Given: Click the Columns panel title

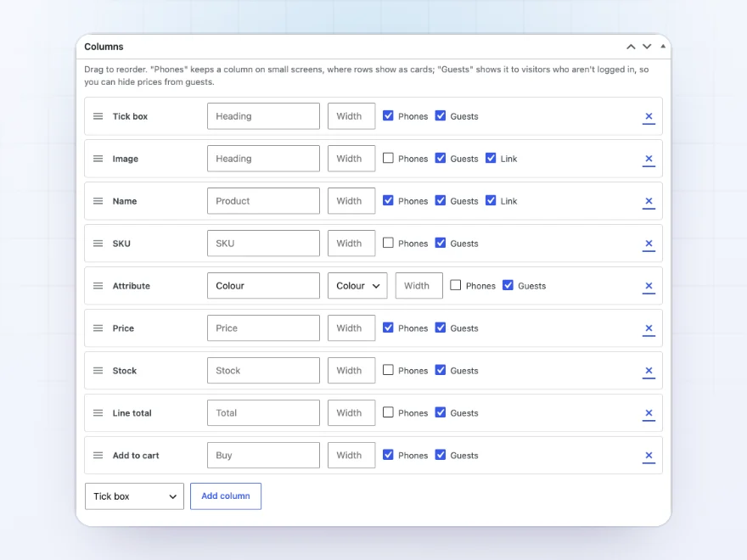Looking at the screenshot, I should tap(104, 47).
